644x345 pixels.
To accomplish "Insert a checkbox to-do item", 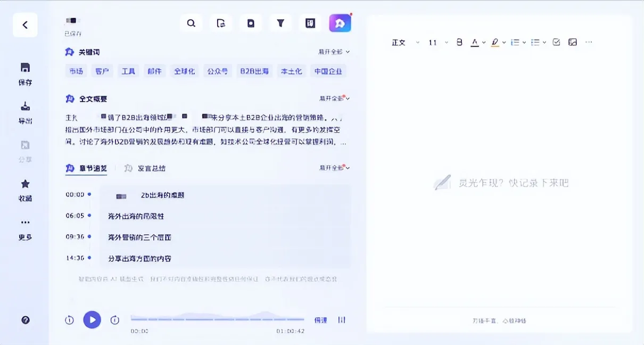I will [x=556, y=42].
